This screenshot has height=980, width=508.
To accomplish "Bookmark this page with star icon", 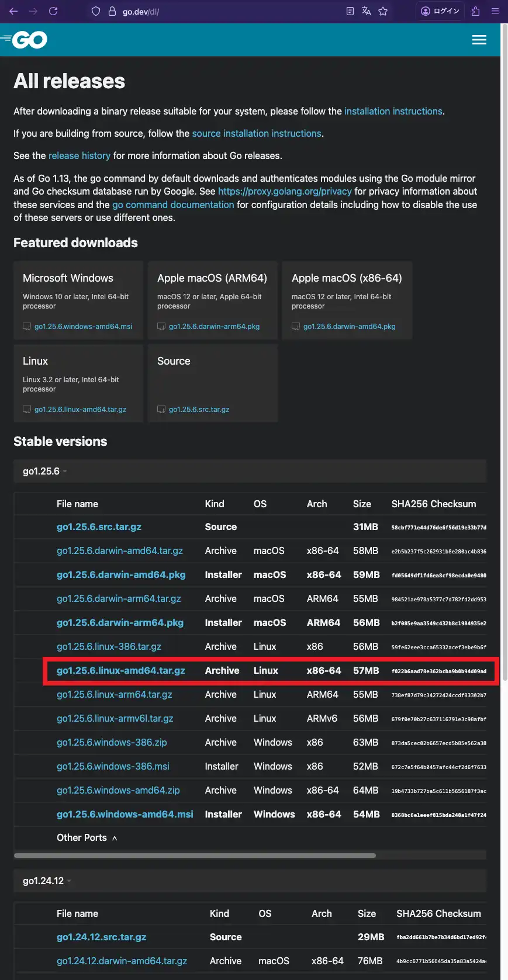I will point(383,11).
